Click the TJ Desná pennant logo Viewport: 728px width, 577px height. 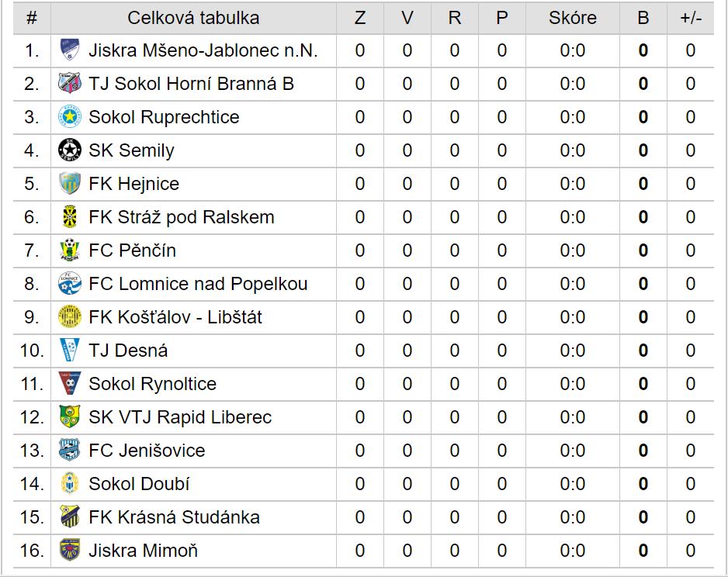tap(70, 351)
